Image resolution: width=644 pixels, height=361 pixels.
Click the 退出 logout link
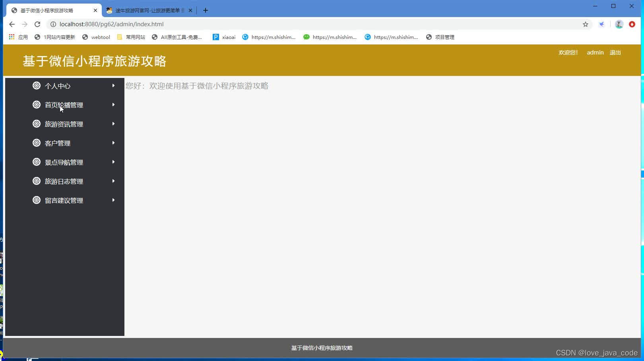click(x=615, y=52)
